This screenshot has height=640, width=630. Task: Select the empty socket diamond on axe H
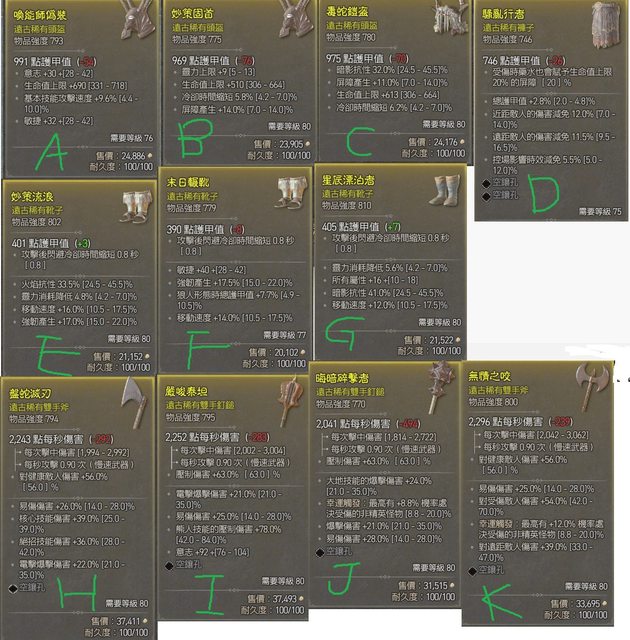tap(13, 589)
